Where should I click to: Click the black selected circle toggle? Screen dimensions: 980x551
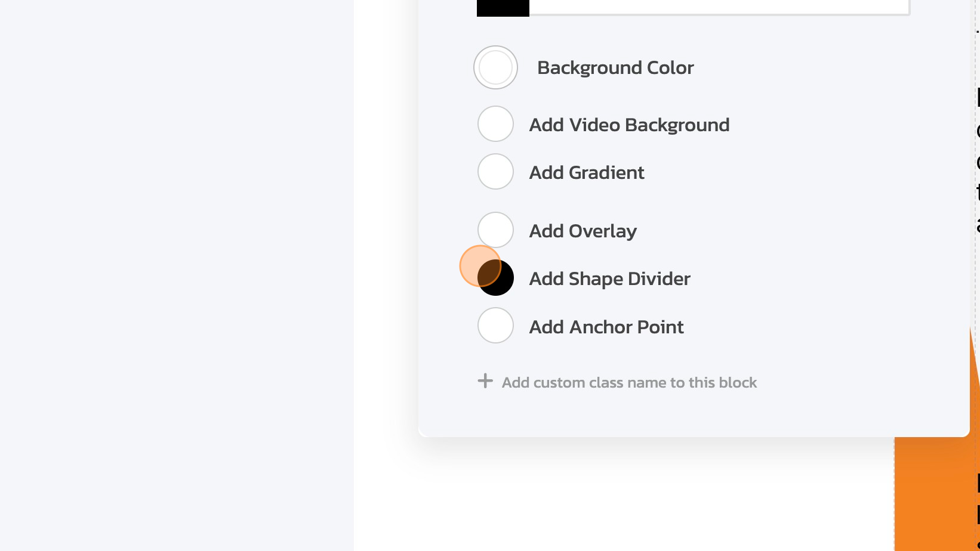tap(495, 277)
